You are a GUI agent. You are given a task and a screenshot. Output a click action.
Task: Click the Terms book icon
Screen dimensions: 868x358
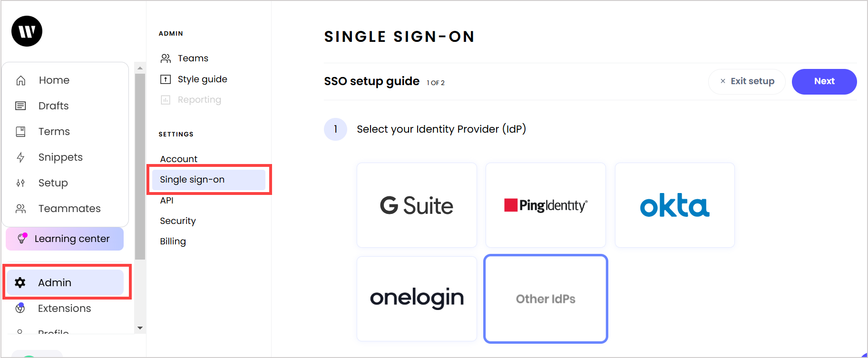20,132
